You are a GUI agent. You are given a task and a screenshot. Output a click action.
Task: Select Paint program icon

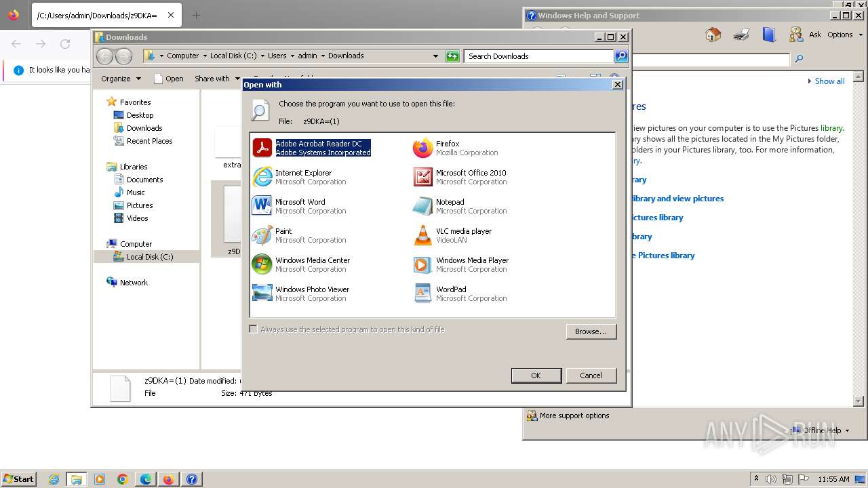point(262,235)
